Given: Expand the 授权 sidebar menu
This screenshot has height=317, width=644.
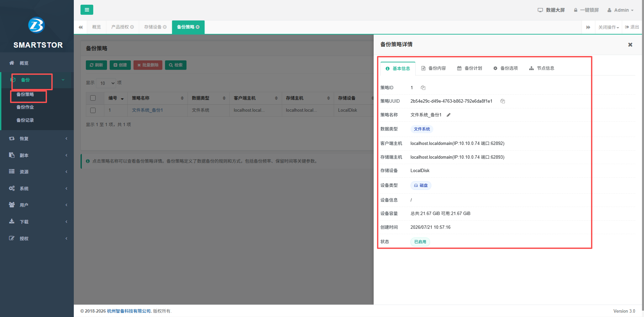Looking at the screenshot, I should pyautogui.click(x=37, y=239).
